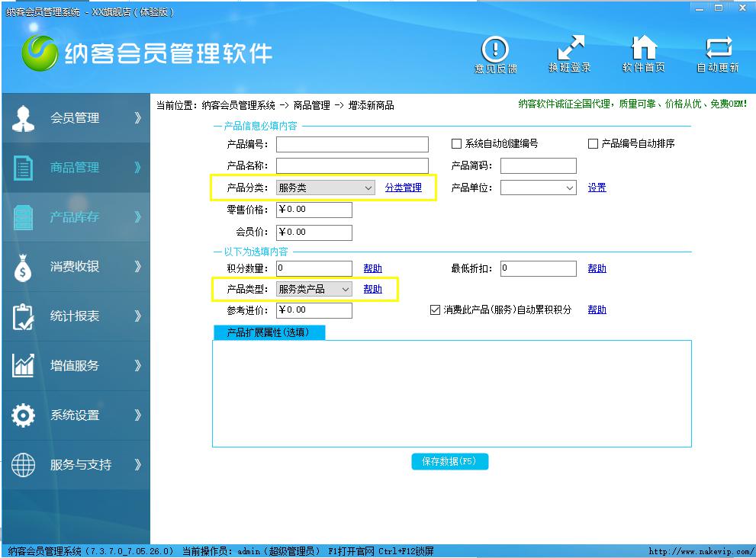Open the 产品分类 dropdown

(x=325, y=188)
